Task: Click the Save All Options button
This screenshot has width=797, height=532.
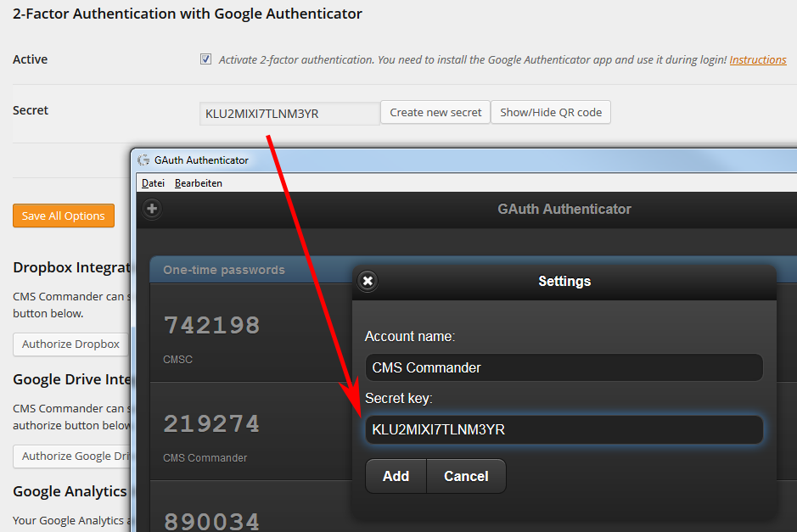Action: coord(64,216)
